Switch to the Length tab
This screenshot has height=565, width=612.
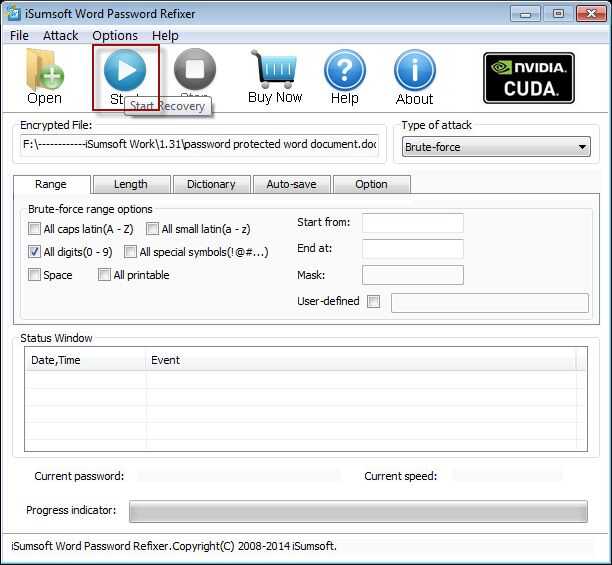coord(132,184)
